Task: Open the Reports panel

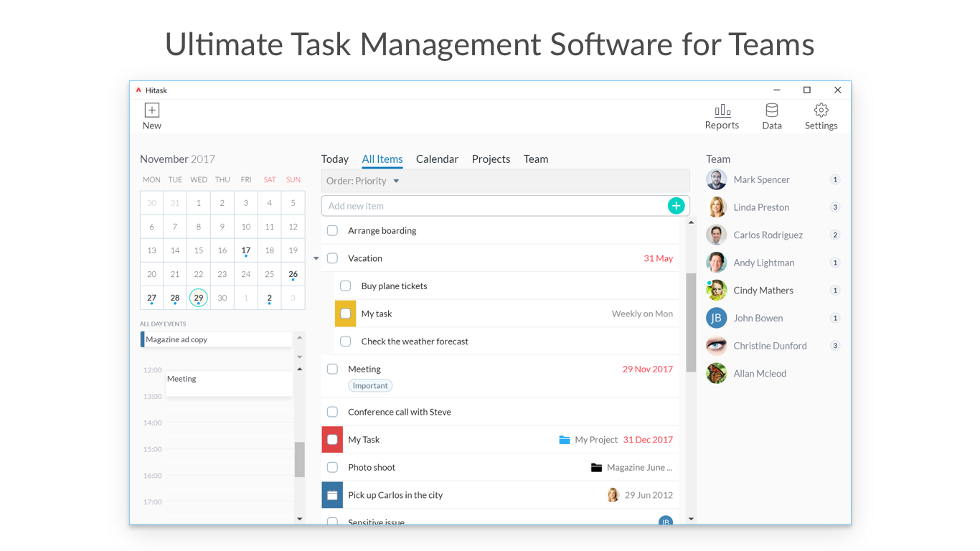Action: (722, 111)
